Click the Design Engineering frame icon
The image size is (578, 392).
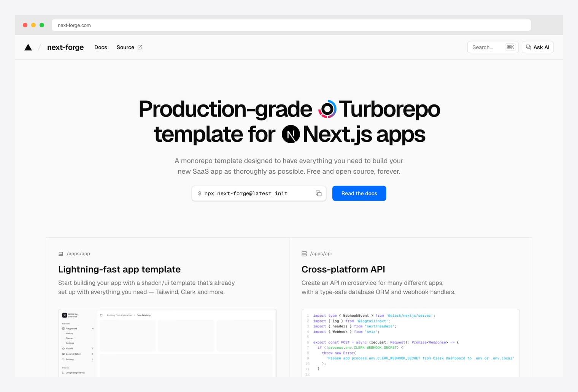[x=64, y=373]
